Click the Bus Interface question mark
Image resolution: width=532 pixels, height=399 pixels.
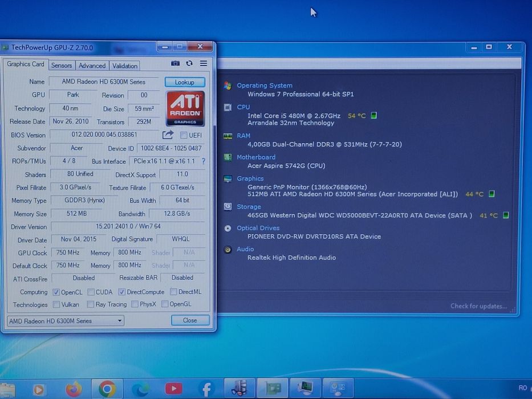tap(204, 161)
